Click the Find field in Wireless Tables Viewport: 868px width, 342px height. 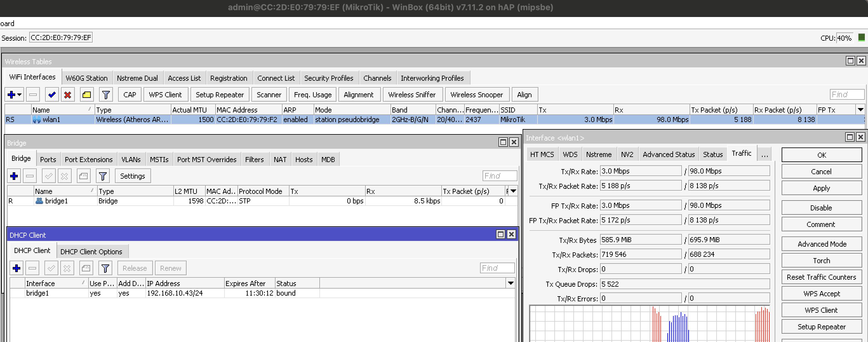click(x=846, y=95)
